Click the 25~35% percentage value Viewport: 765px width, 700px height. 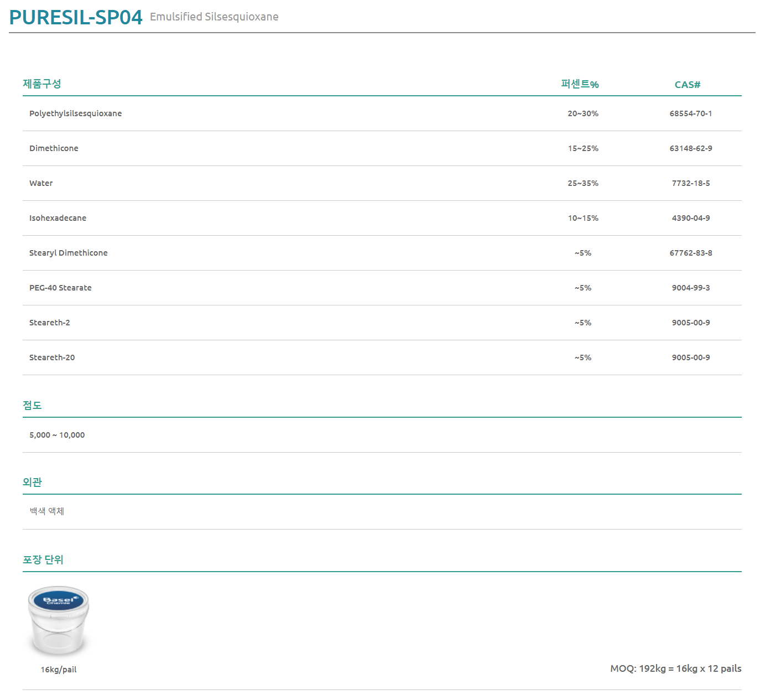(583, 183)
